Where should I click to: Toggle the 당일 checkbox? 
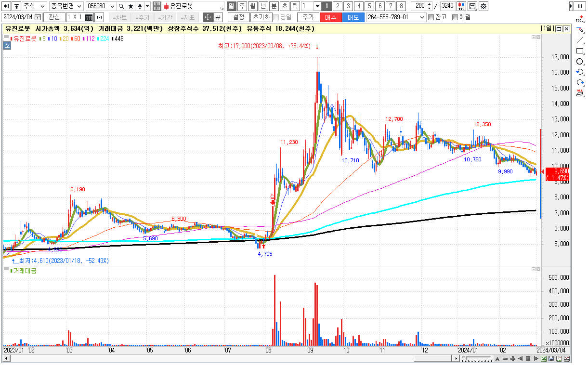pos(276,17)
